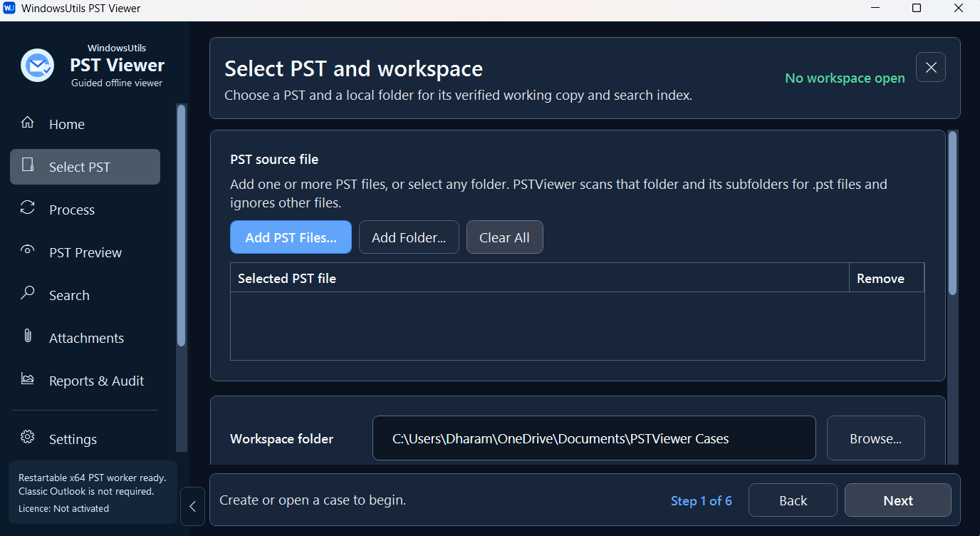Click the Settings gear icon
The width and height of the screenshot is (980, 536).
pos(28,437)
